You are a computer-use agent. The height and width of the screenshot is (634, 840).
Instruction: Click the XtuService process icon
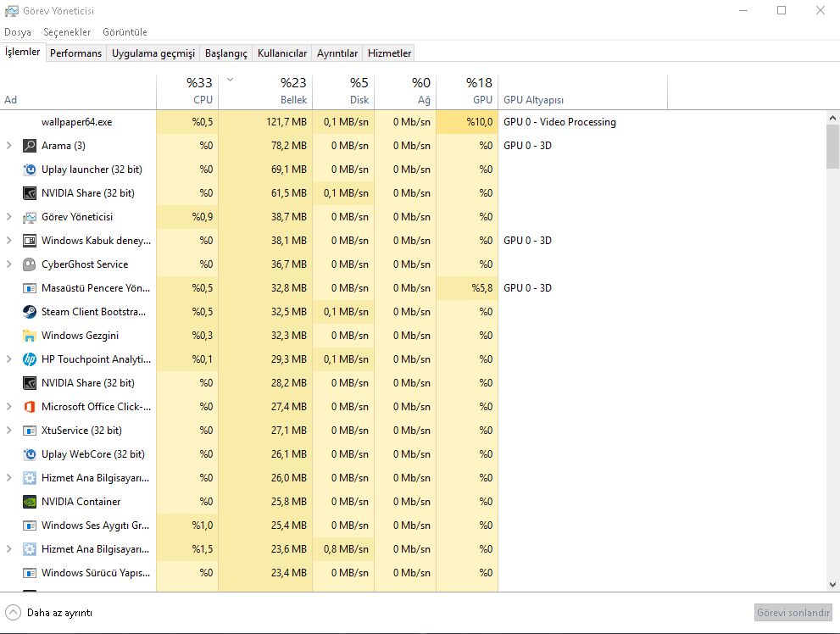pyautogui.click(x=30, y=431)
